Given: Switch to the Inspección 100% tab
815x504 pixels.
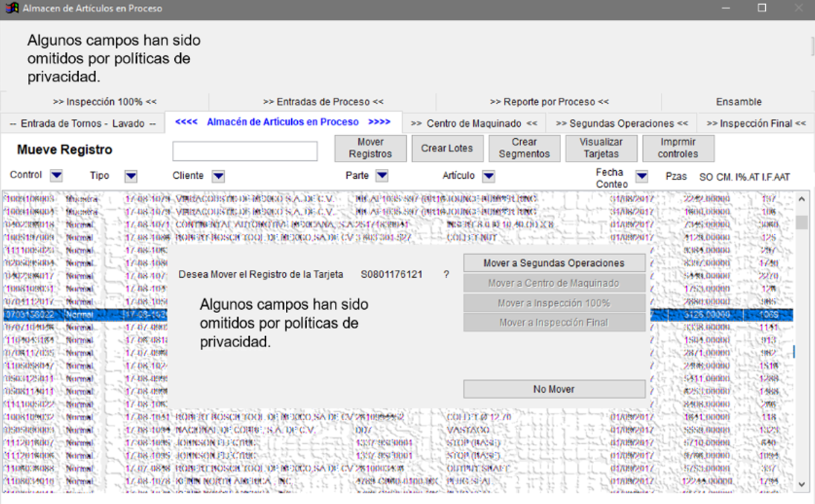Looking at the screenshot, I should click(104, 102).
